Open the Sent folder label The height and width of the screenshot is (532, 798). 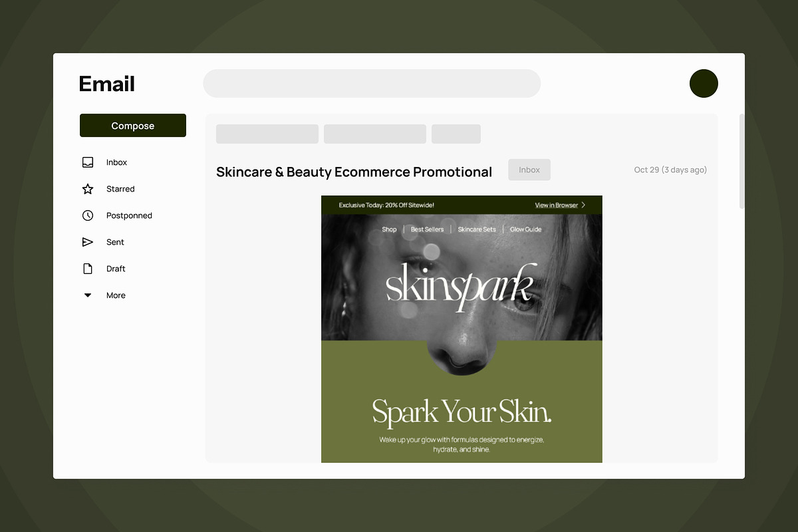point(115,242)
